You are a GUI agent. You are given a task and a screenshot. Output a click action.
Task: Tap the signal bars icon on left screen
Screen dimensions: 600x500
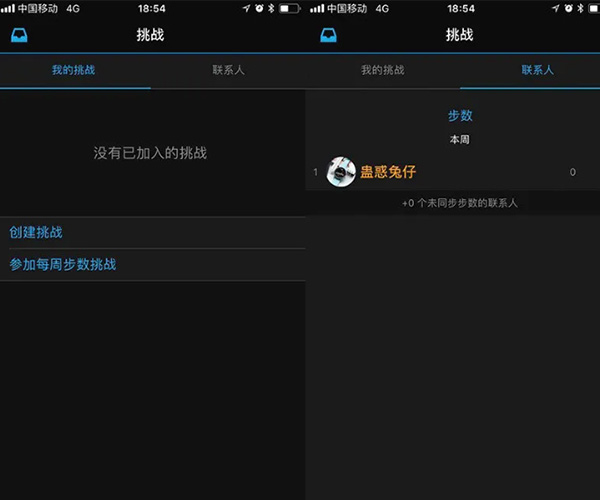click(x=8, y=8)
